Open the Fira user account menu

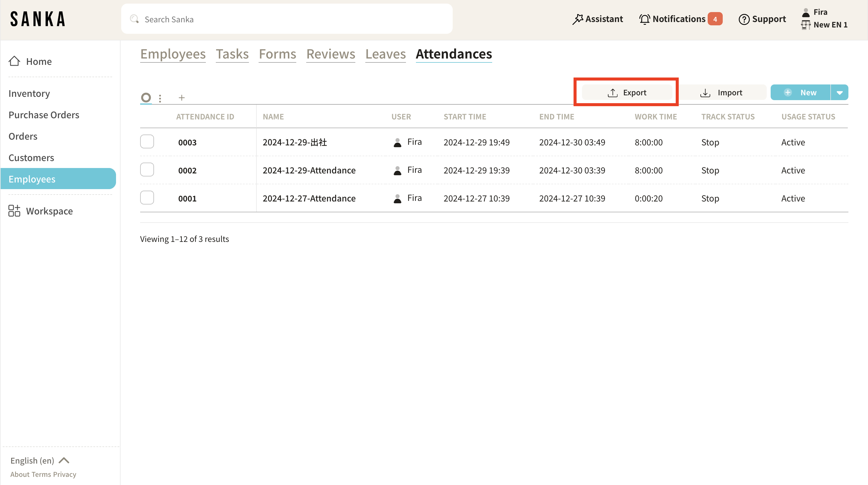820,12
